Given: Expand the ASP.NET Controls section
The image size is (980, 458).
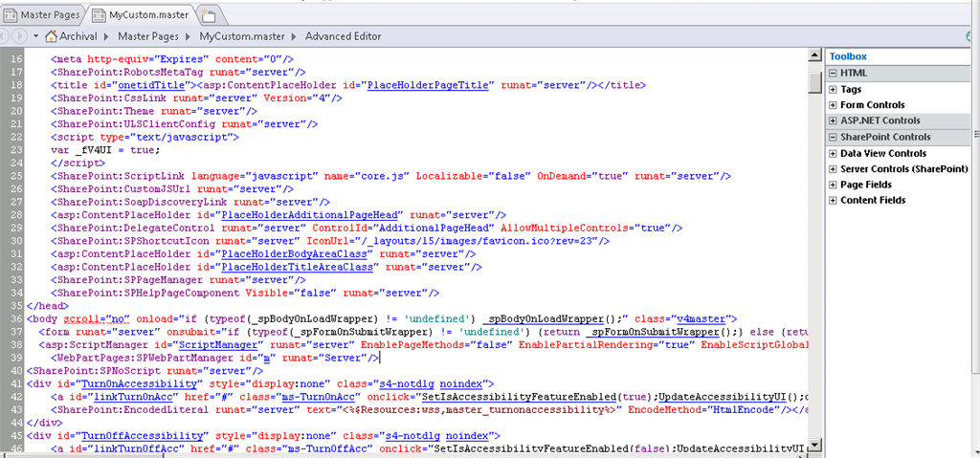Looking at the screenshot, I should coord(833,120).
